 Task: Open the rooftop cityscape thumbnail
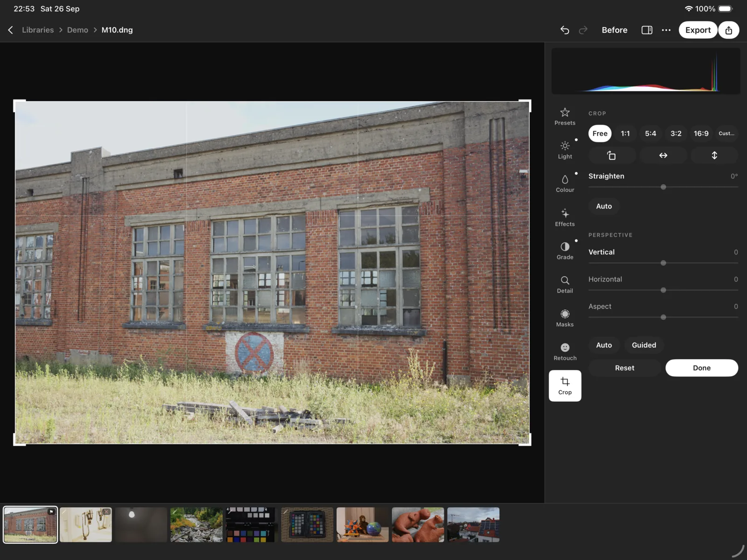coord(473,525)
